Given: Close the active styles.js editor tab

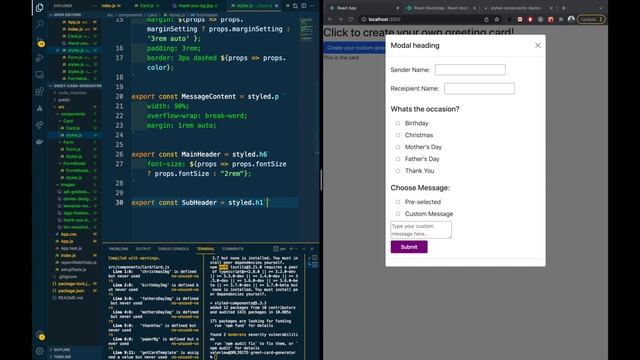Looking at the screenshot, I should (x=276, y=6).
